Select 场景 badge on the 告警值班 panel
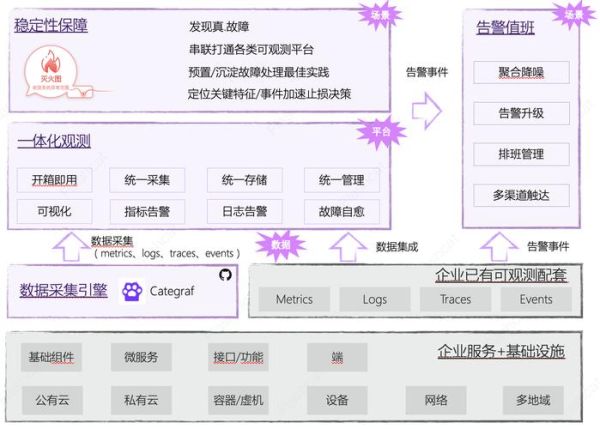 tap(572, 14)
